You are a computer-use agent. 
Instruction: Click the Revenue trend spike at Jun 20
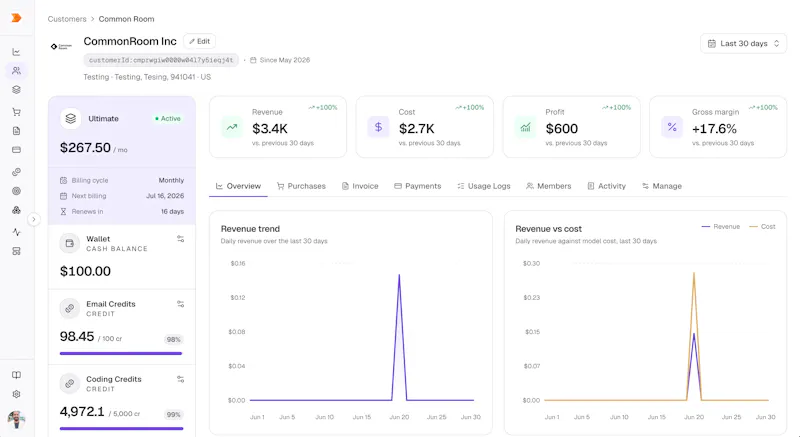coord(399,275)
